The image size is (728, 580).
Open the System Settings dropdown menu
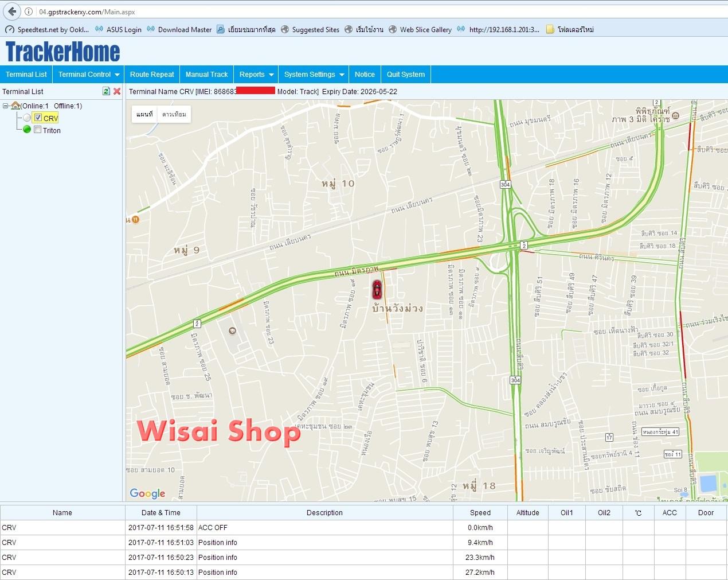point(314,75)
